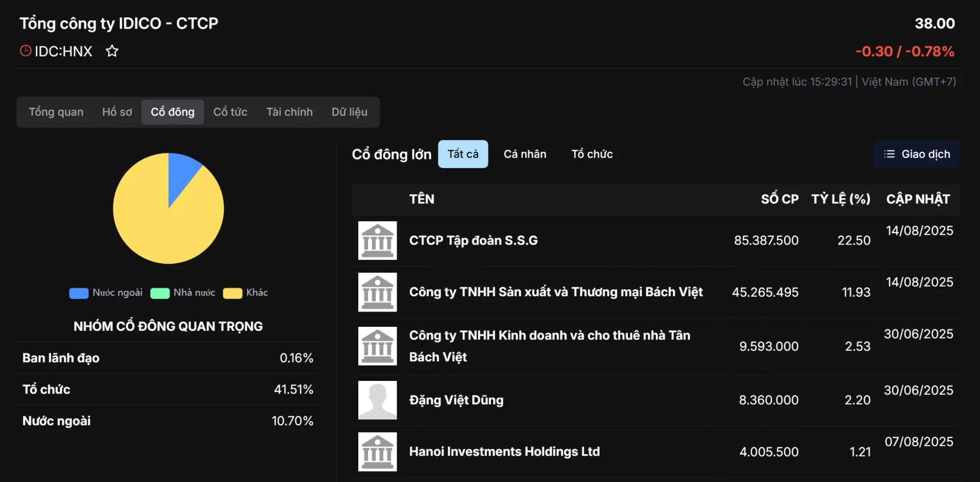
Task: Click the TỶ LỆ (%) column header
Action: 841,199
